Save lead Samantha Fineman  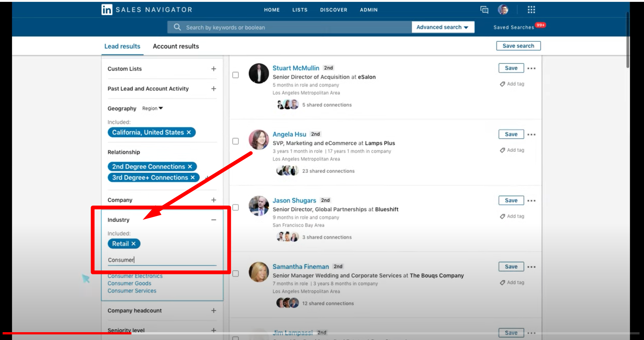(x=511, y=267)
